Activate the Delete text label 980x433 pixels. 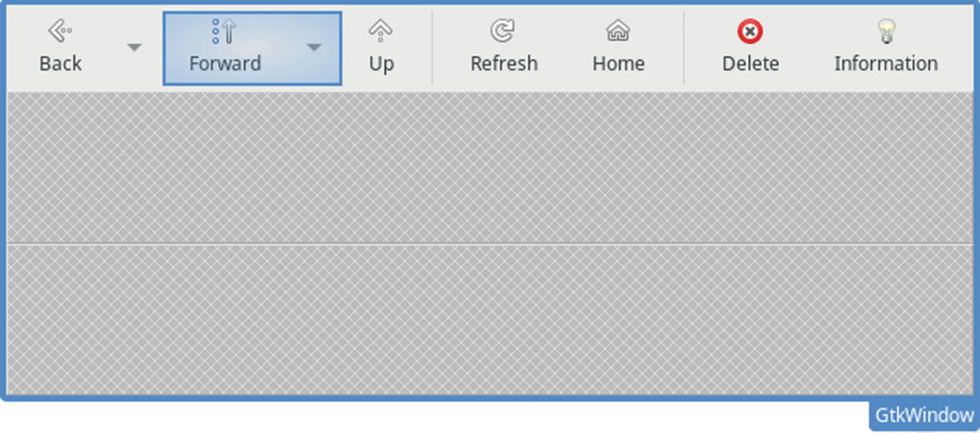click(x=751, y=63)
